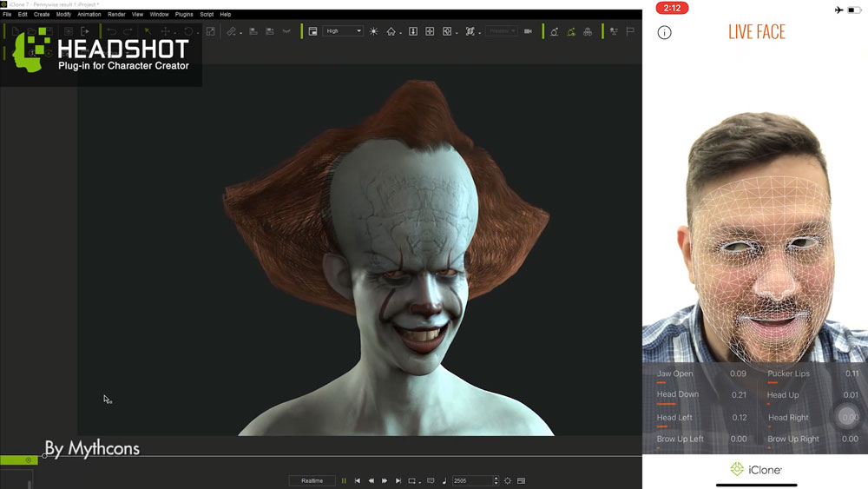Step forward to next frame
This screenshot has height=489, width=868.
[385, 480]
